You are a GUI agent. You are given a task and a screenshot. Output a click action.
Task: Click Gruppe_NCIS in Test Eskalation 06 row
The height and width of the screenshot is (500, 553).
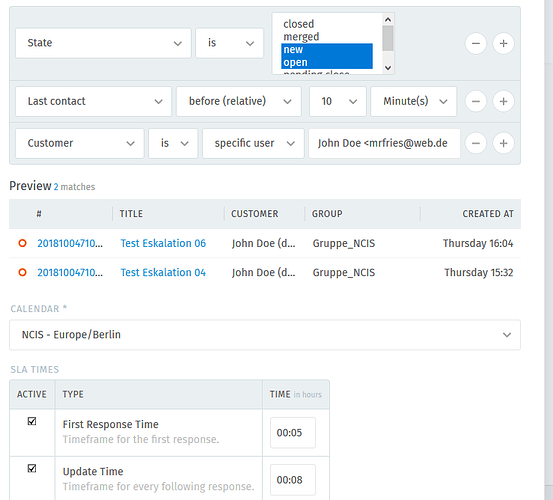click(344, 244)
